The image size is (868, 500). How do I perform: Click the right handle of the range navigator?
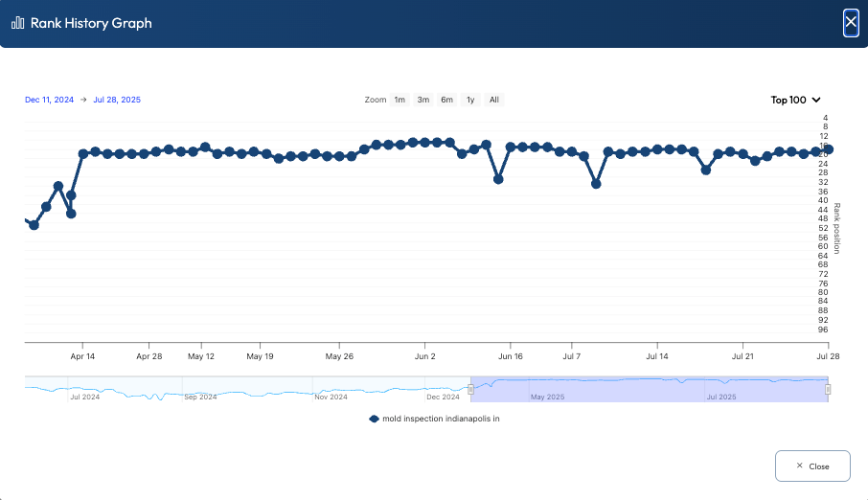[828, 389]
